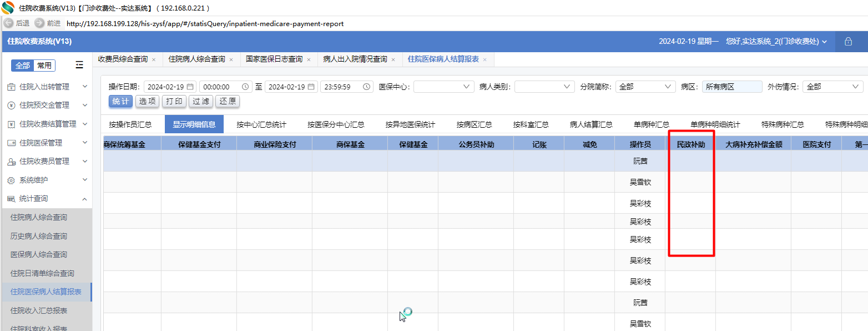Image resolution: width=868 pixels, height=331 pixels.
Task: Click the 操作员 column header
Action: [x=640, y=144]
